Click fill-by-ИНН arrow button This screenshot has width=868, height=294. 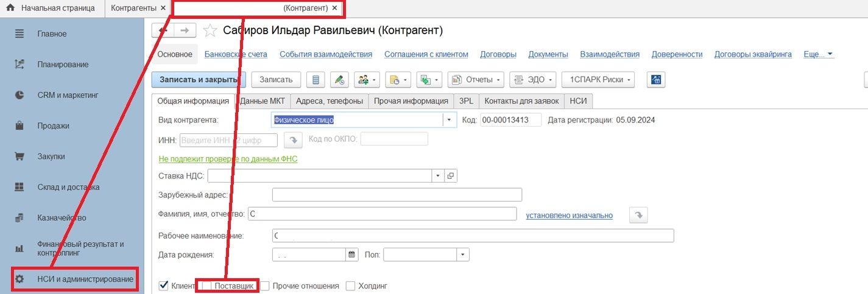[293, 140]
